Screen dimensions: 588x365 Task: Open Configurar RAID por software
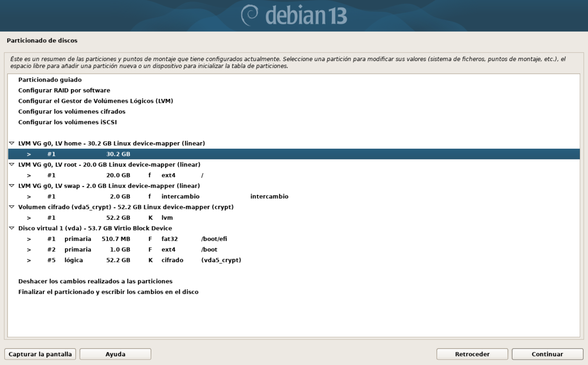64,90
